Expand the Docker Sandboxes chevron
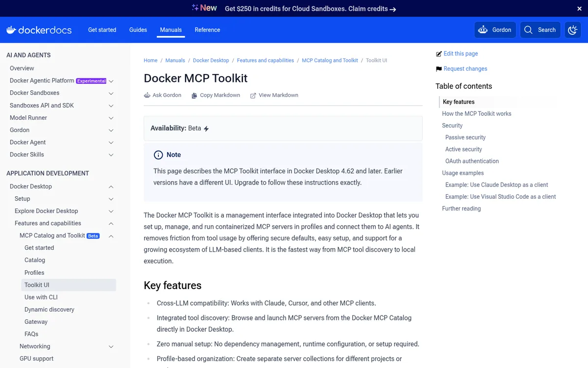 (111, 93)
